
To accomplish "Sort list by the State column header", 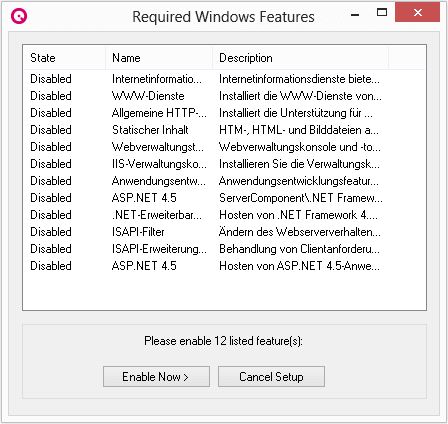I will point(64,58).
